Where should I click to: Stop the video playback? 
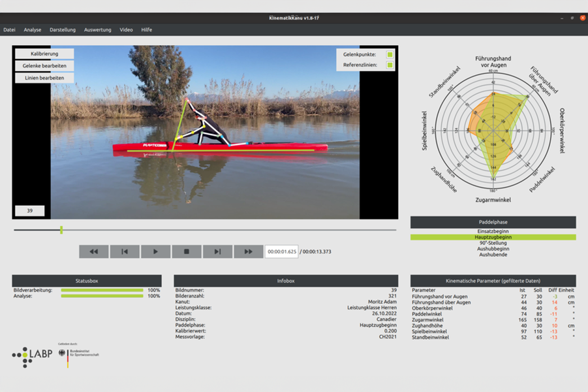coord(187,252)
